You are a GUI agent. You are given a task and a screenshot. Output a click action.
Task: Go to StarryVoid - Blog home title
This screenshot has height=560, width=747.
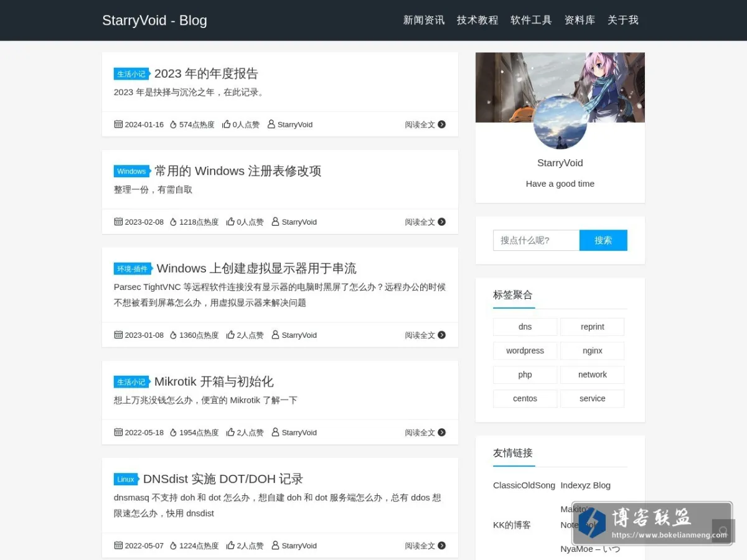(x=154, y=21)
